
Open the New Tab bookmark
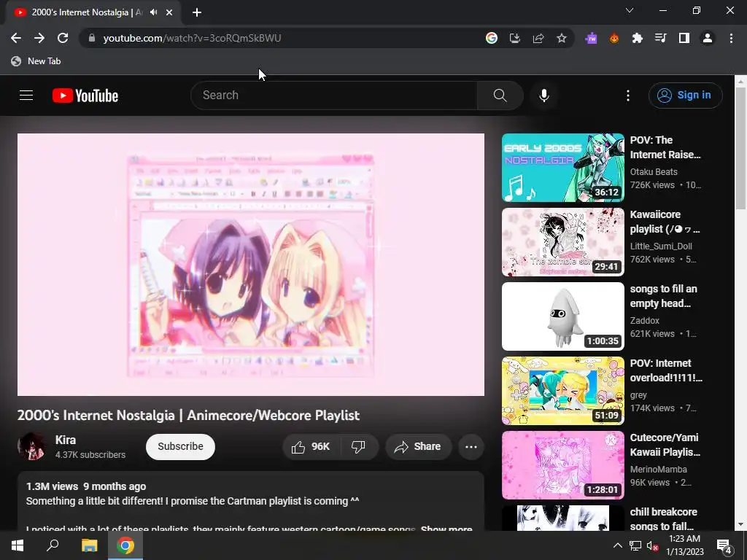pos(36,61)
